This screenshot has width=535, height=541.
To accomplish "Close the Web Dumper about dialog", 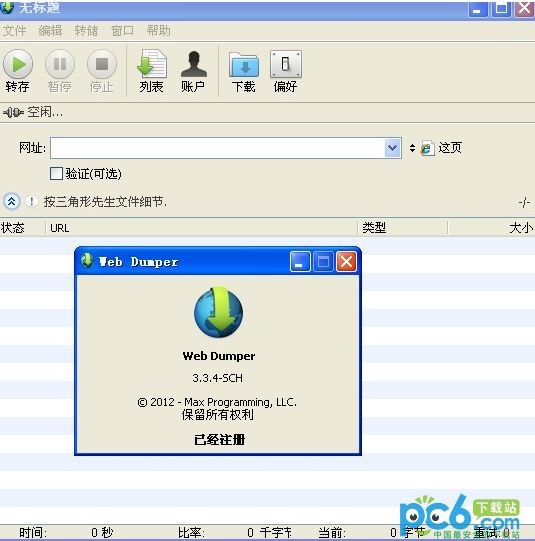I will coord(346,262).
